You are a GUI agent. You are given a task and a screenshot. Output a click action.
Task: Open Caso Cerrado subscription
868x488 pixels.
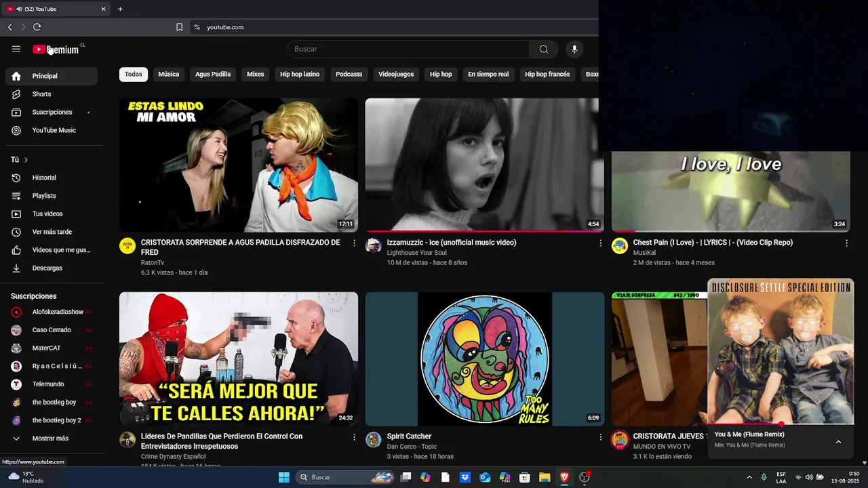[x=52, y=330]
